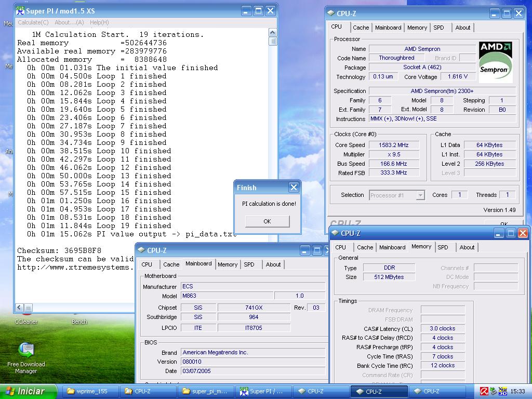Screen dimensions: 532x399
Task: Click Instructions MMX (+), 3DNow! (+), SSE
Action: 442,119
